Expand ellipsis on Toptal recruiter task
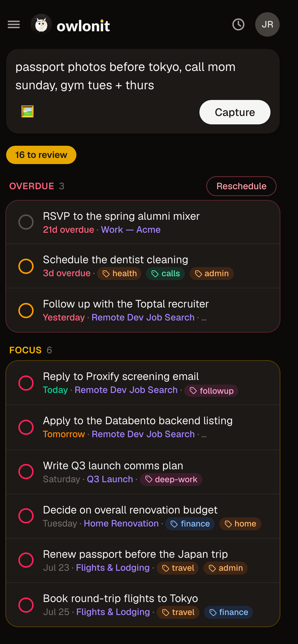The width and height of the screenshot is (298, 644). point(204,318)
